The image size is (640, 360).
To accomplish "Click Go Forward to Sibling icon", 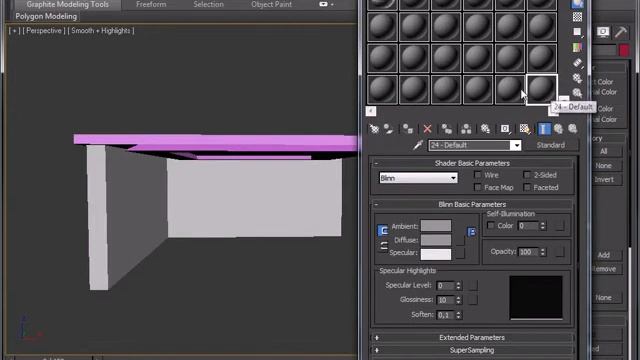I will coord(573,129).
